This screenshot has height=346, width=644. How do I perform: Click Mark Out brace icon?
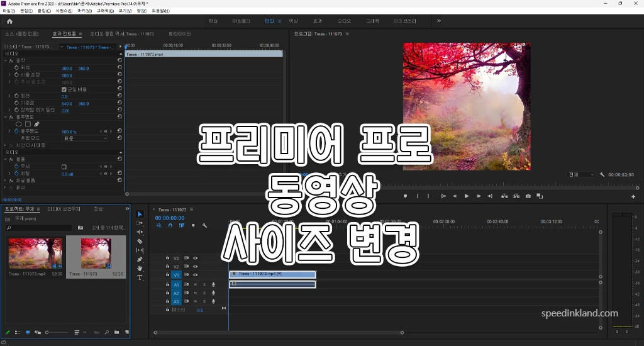pos(428,196)
